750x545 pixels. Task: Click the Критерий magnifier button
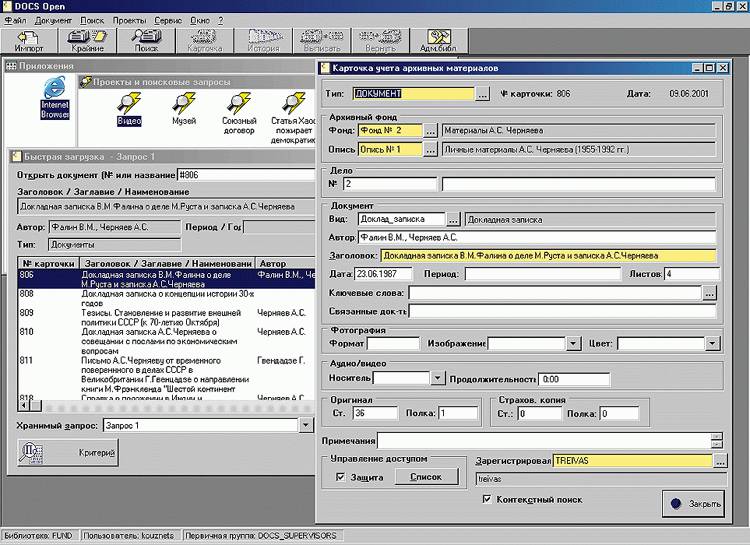pyautogui.click(x=68, y=453)
